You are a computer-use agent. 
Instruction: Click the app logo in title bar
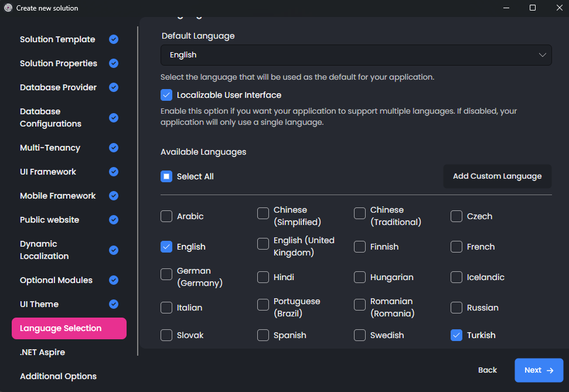pos(8,8)
